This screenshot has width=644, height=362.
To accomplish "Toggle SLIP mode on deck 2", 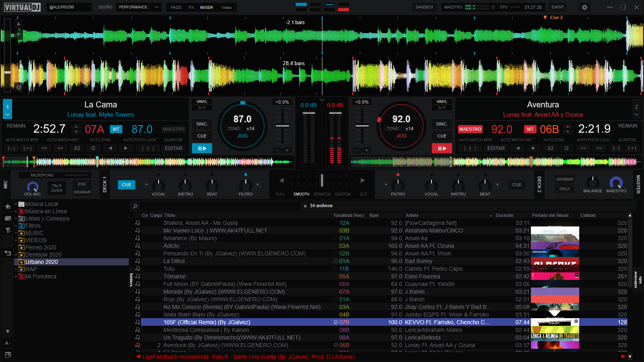I will pos(442,108).
